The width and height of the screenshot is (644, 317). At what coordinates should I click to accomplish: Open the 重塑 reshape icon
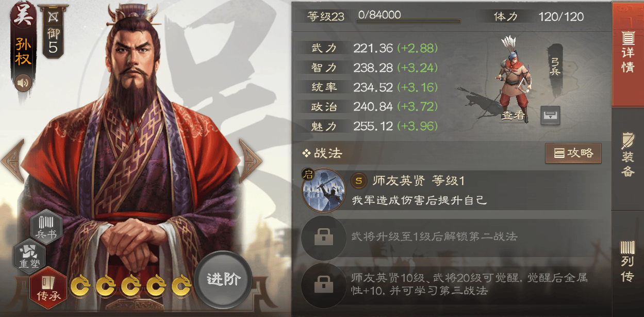pyautogui.click(x=29, y=256)
